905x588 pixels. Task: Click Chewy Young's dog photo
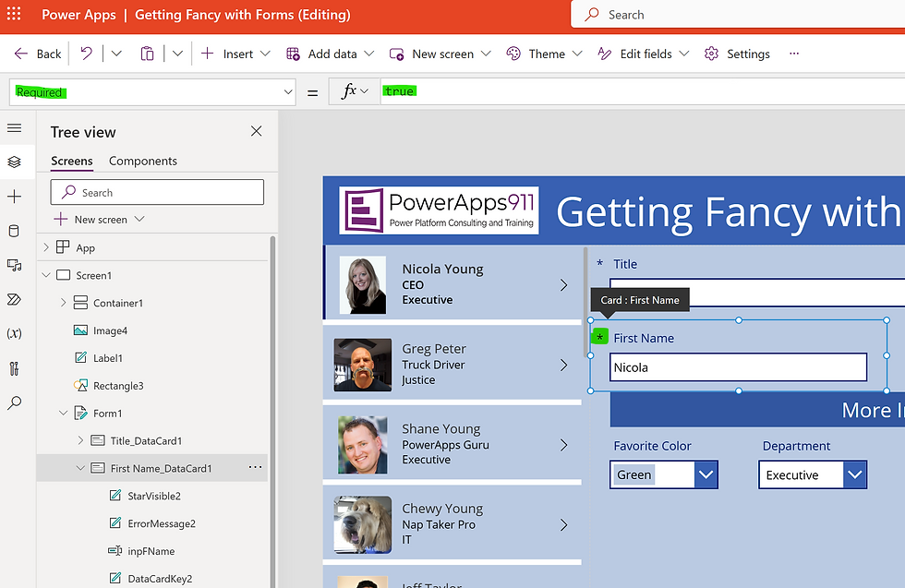362,525
